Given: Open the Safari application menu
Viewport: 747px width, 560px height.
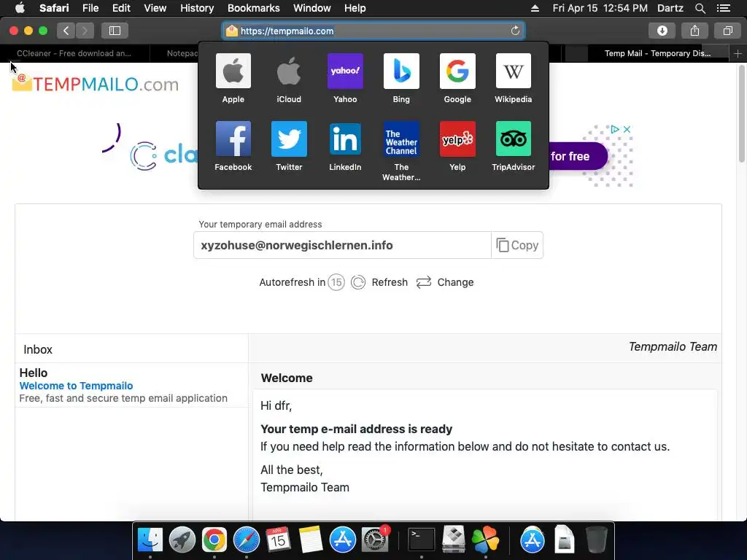Looking at the screenshot, I should point(54,8).
